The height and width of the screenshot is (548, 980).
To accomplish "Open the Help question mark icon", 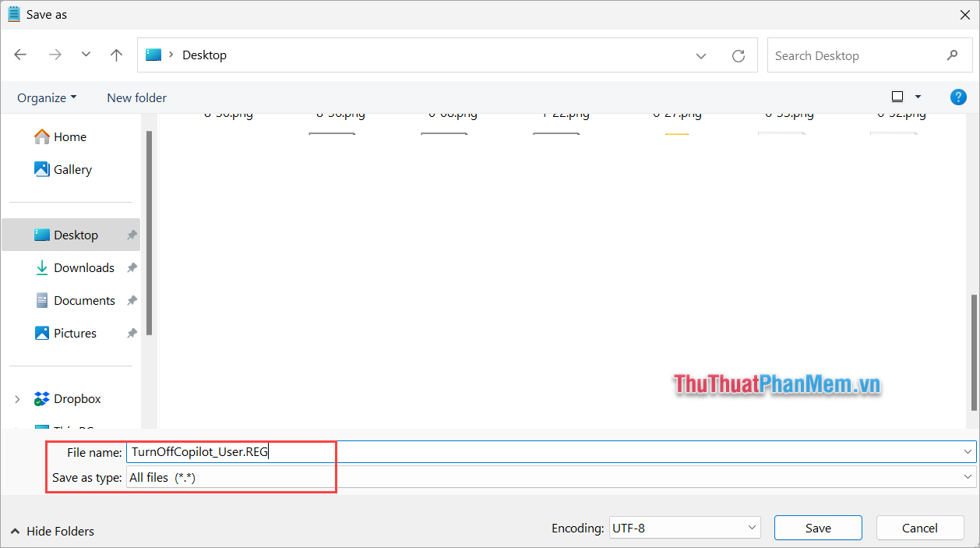I will coord(958,97).
